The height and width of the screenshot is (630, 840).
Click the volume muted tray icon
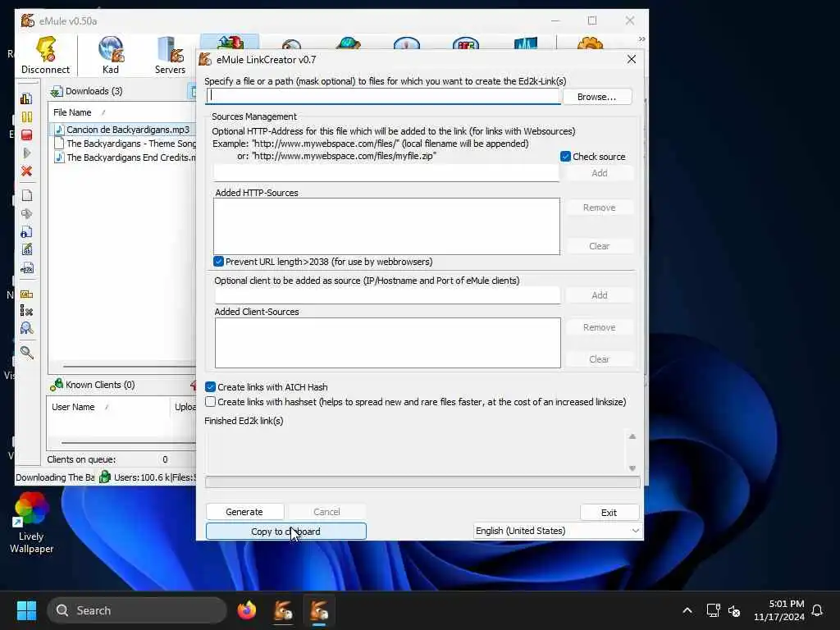(734, 610)
